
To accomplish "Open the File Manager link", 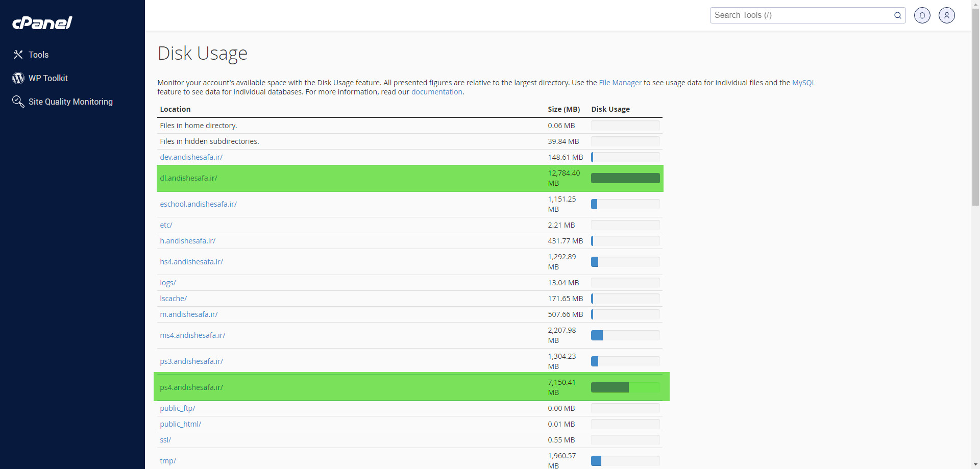I will click(x=620, y=83).
